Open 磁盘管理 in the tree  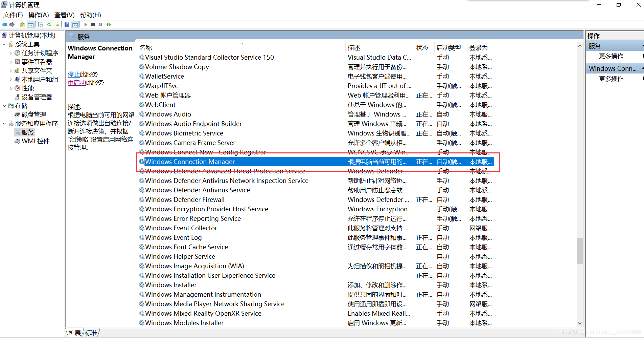coord(33,114)
